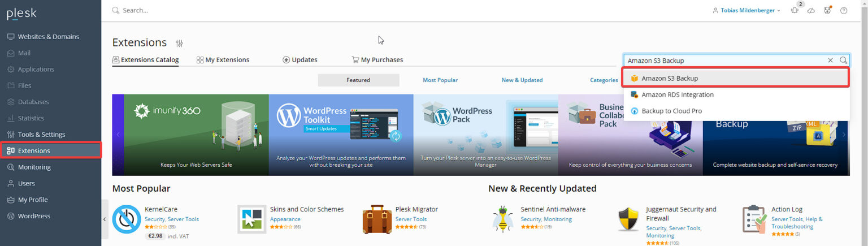Switch to the My Extensions tab
868x246 pixels.
223,60
